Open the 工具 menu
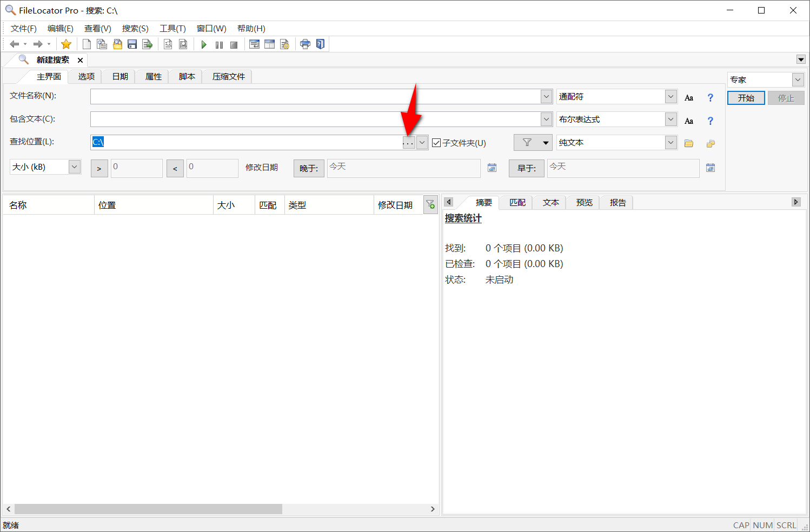This screenshot has height=532, width=810. point(172,28)
